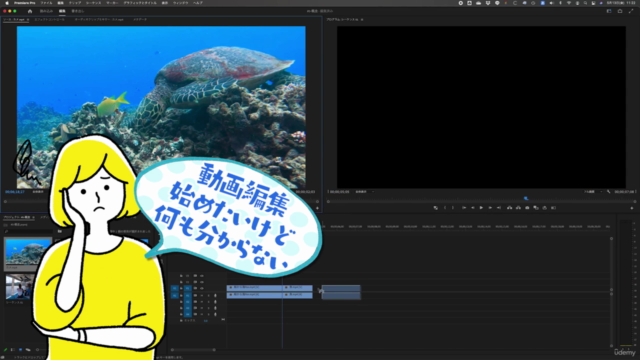Open the ファイル menu
The image size is (640, 360).
pyautogui.click(x=46, y=3)
